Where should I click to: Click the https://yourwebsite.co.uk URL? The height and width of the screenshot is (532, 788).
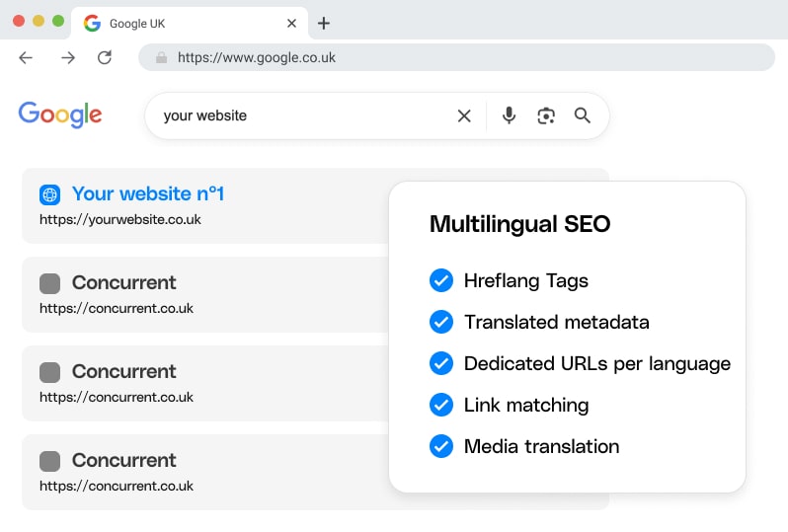(x=120, y=219)
